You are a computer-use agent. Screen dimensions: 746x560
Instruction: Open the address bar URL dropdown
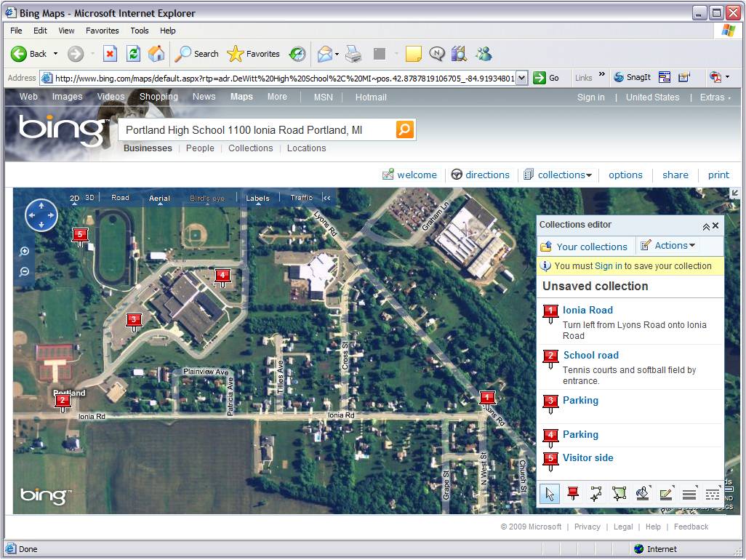pyautogui.click(x=522, y=78)
